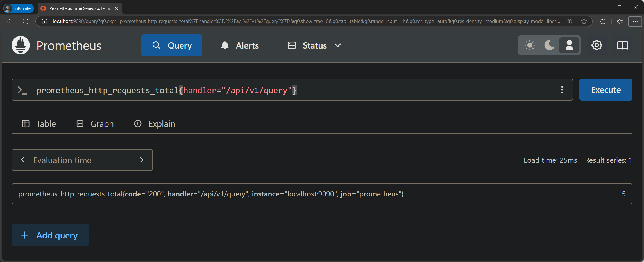
Task: Select browser-preferred theme user icon
Action: 569,45
